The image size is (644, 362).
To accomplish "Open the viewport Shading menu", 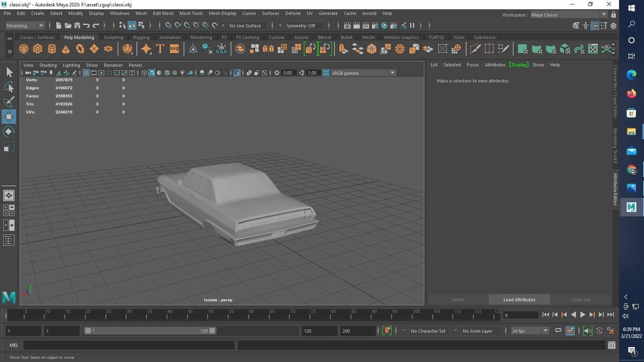I will pyautogui.click(x=48, y=65).
